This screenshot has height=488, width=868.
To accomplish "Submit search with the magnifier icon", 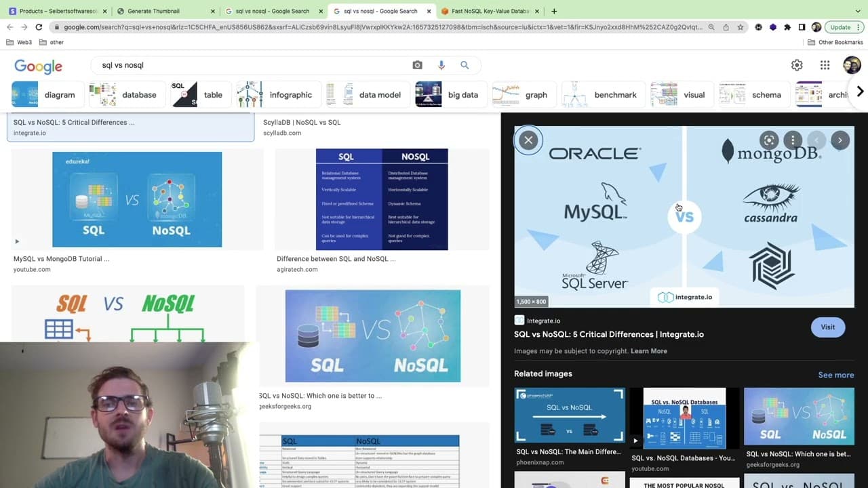I will pos(465,65).
